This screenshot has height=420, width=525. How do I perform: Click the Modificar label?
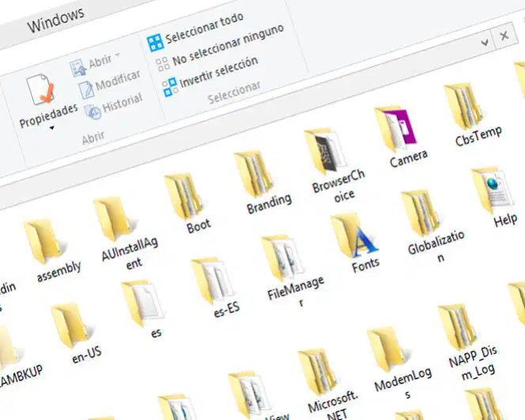118,81
